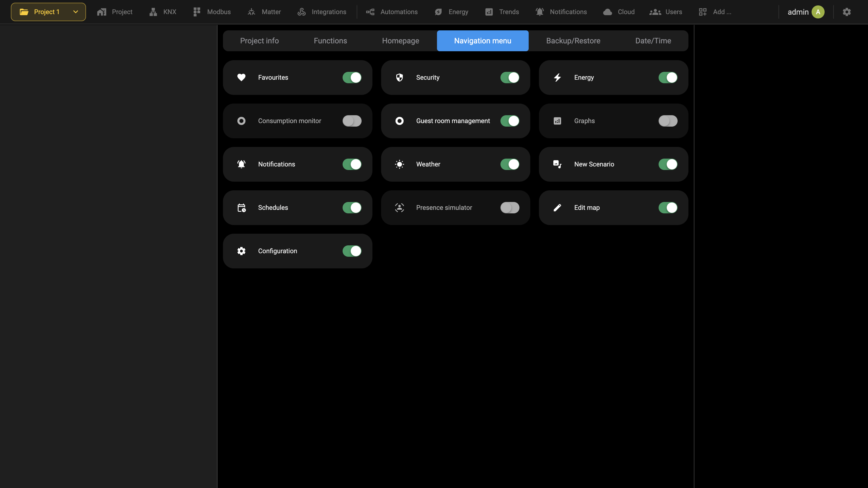This screenshot has height=488, width=868.
Task: Open the Trends chart icon
Action: (x=489, y=12)
